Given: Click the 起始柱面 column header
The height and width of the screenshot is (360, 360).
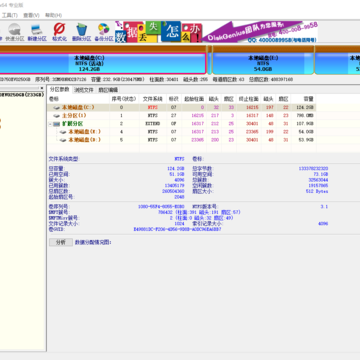Looking at the screenshot, I should coord(194,99).
